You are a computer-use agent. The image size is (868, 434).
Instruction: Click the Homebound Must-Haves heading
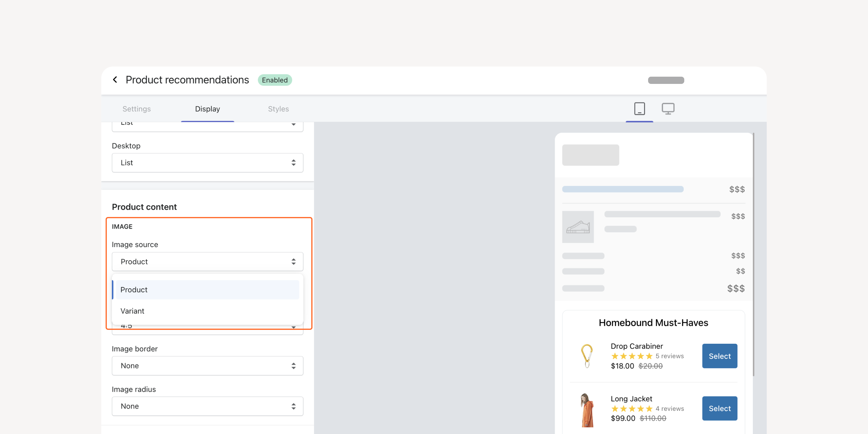[x=653, y=323]
